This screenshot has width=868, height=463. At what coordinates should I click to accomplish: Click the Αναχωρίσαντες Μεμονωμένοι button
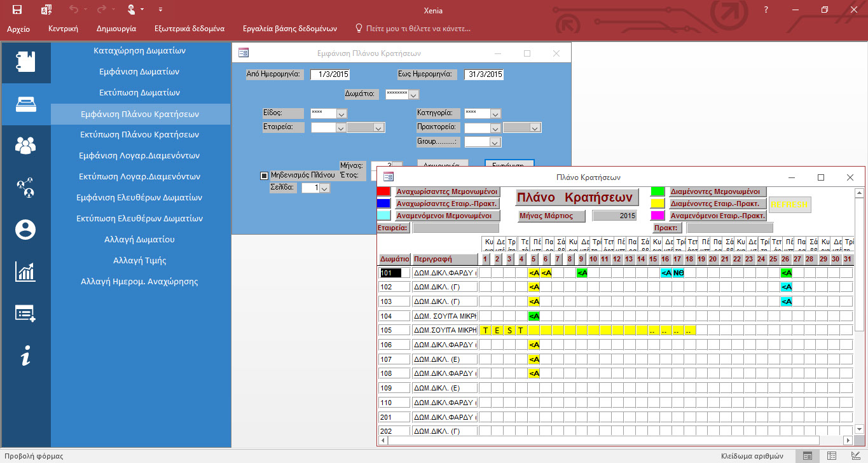click(x=447, y=191)
